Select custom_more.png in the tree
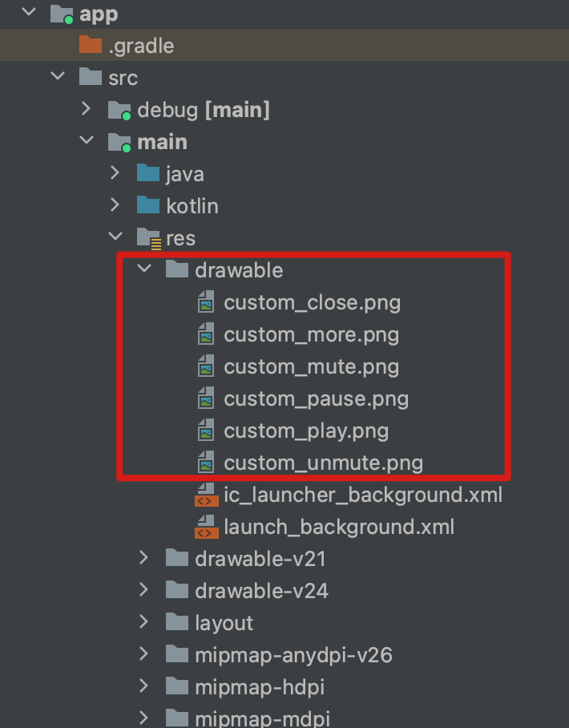The width and height of the screenshot is (569, 728). (x=311, y=334)
